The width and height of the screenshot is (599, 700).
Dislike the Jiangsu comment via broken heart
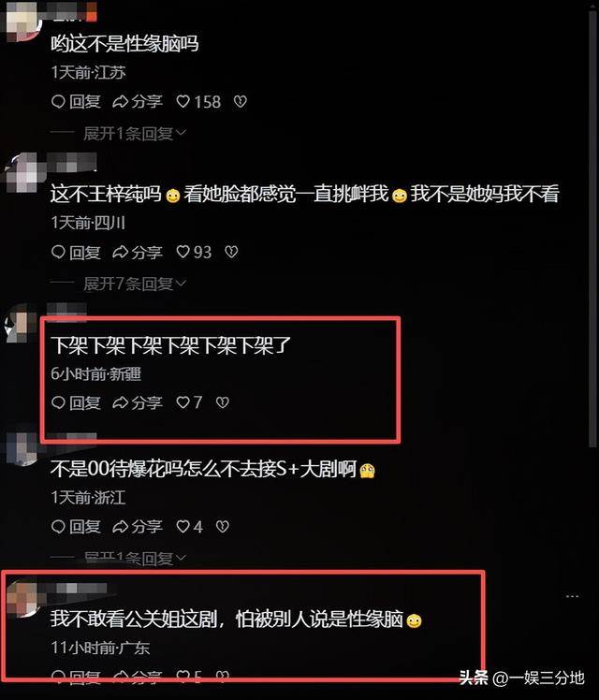pyautogui.click(x=241, y=102)
